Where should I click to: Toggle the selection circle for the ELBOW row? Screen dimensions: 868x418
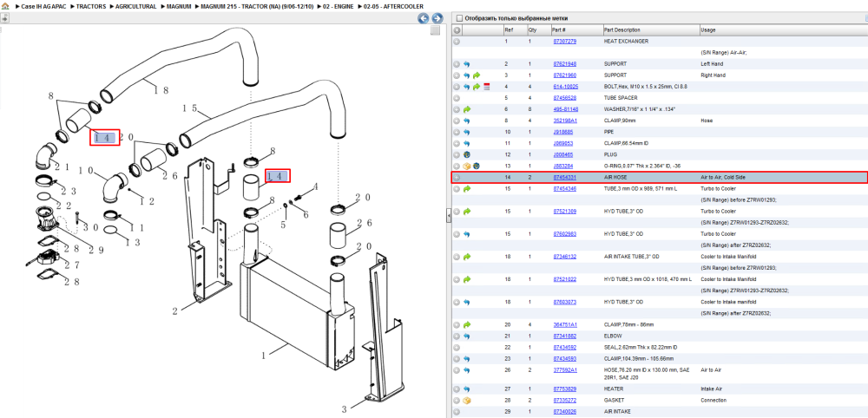coord(457,336)
